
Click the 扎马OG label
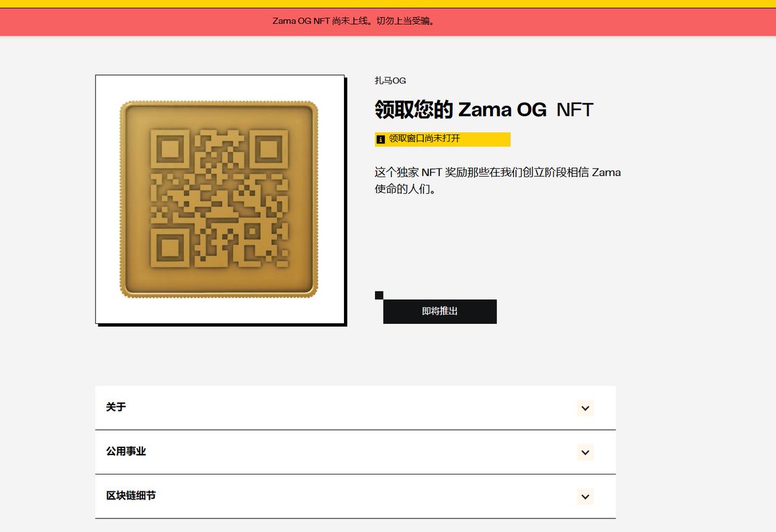[x=390, y=81]
